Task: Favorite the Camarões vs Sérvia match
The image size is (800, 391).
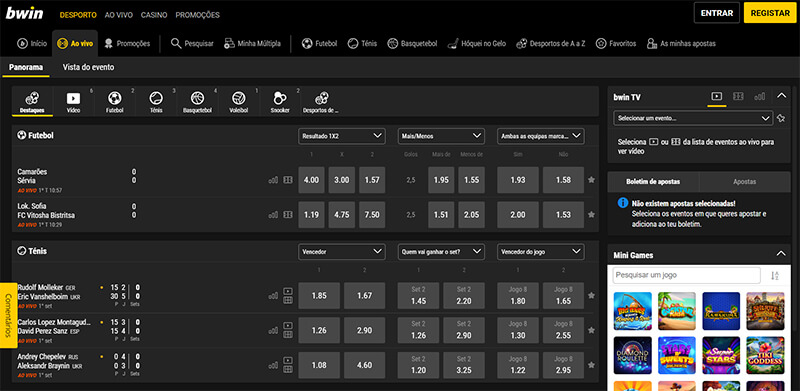Action: pos(591,180)
